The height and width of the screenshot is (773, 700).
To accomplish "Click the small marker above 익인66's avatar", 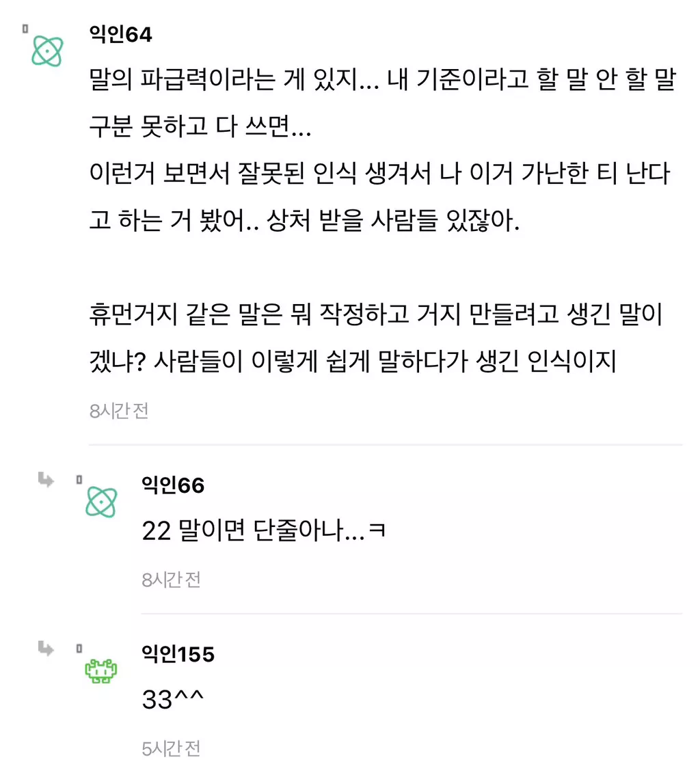I will [79, 480].
